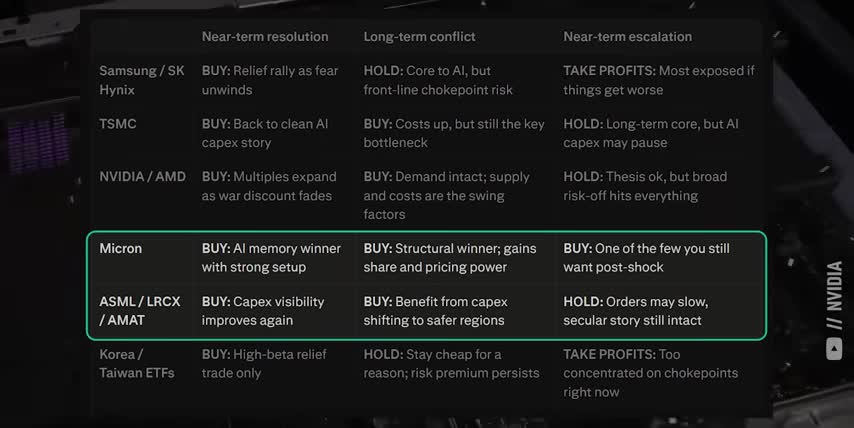Click the 'High-beta relief trade only' cell
Image resolution: width=854 pixels, height=428 pixels.
pos(265,364)
